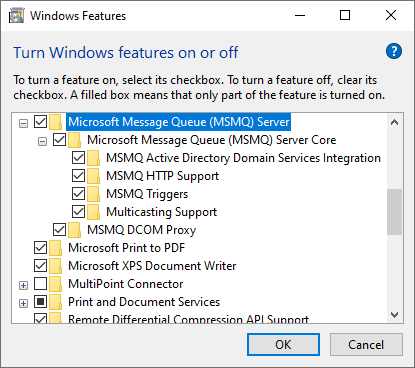Click folder icon beside Print and Document Services

pos(55,302)
